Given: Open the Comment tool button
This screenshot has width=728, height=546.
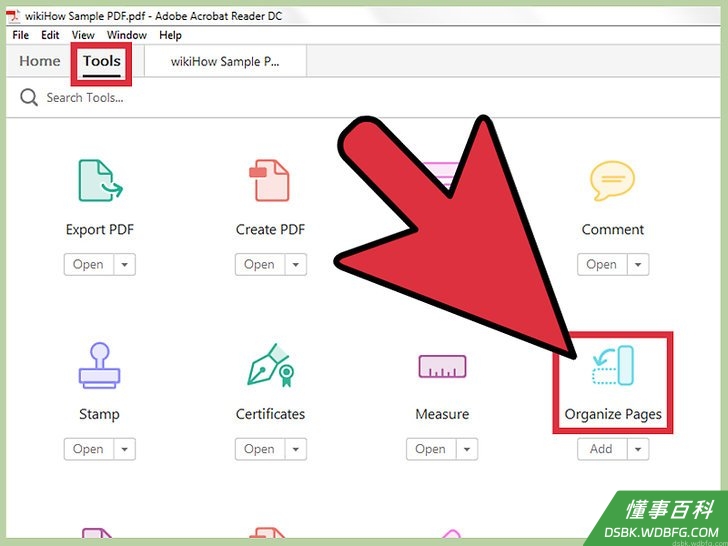Looking at the screenshot, I should 601,265.
